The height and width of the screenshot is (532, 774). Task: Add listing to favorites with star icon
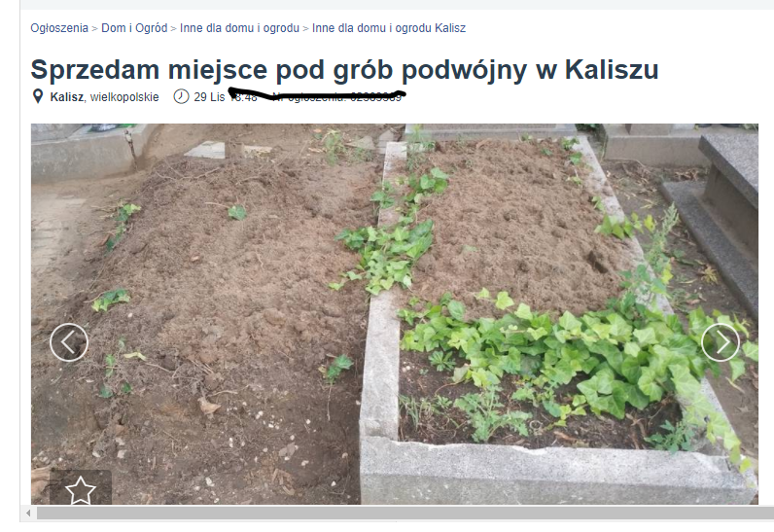click(81, 490)
